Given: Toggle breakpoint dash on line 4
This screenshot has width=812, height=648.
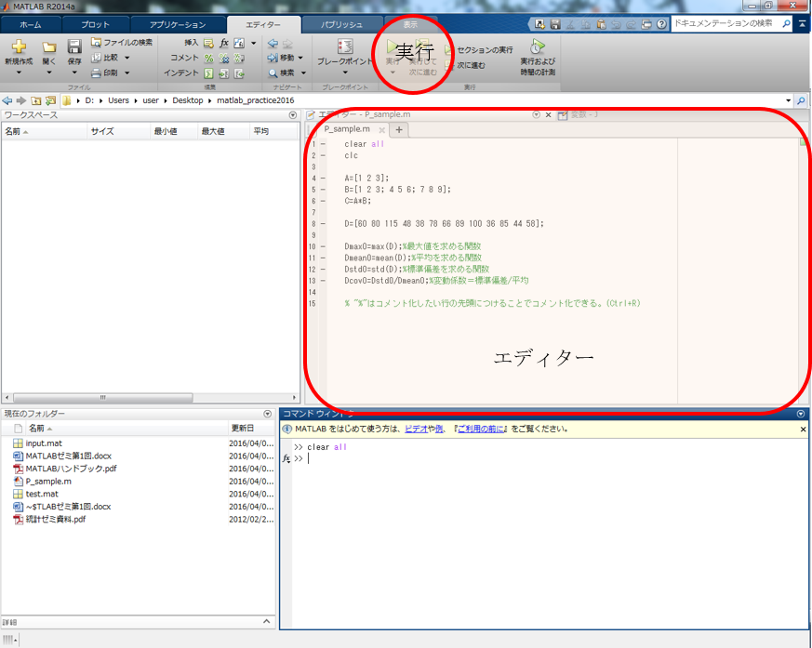Looking at the screenshot, I should point(323,179).
